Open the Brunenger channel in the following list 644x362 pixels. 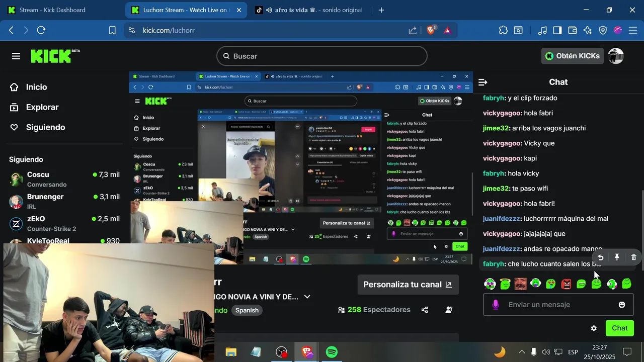click(x=64, y=201)
